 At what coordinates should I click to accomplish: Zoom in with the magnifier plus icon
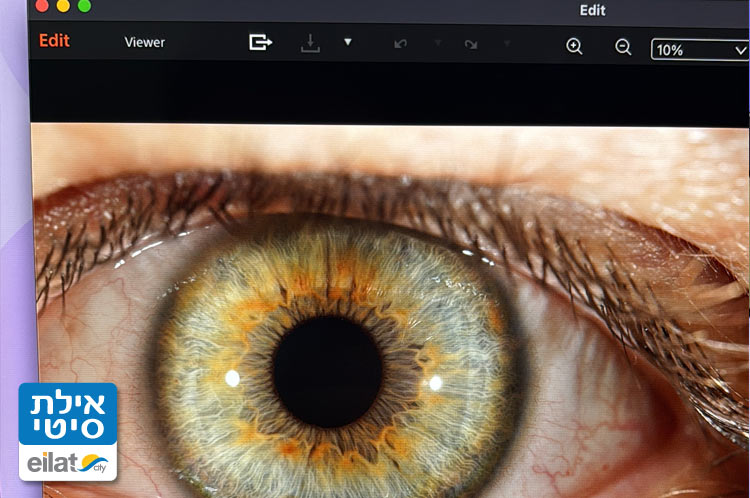(x=574, y=46)
